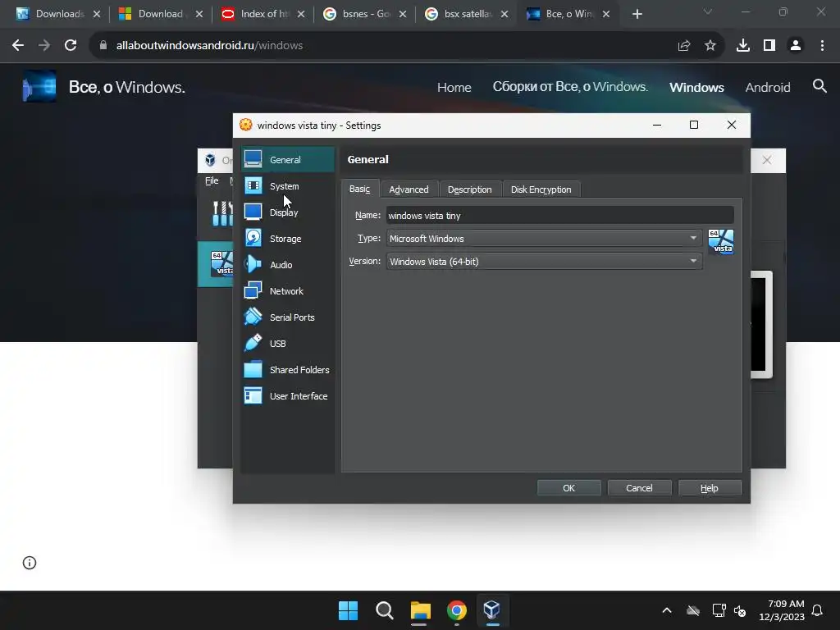Open the Network settings category icon
The height and width of the screenshot is (630, 840).
tap(253, 290)
